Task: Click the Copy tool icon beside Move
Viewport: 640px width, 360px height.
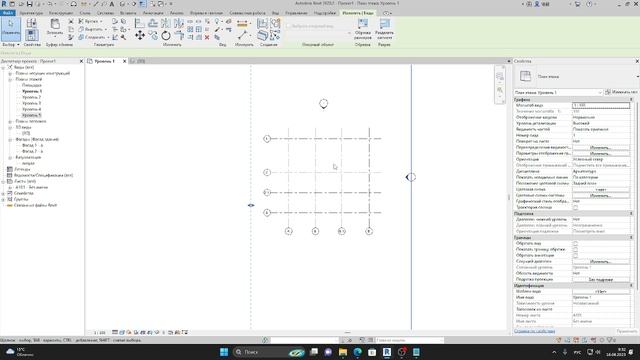Action: click(153, 36)
